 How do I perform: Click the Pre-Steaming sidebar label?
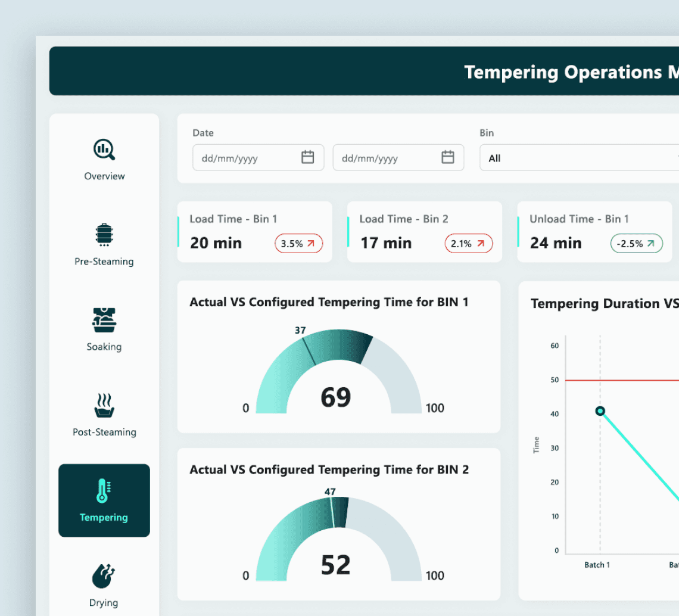[x=104, y=262]
